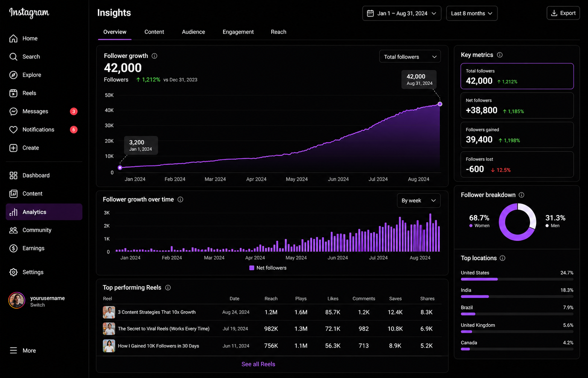Open the By week dropdown

419,201
